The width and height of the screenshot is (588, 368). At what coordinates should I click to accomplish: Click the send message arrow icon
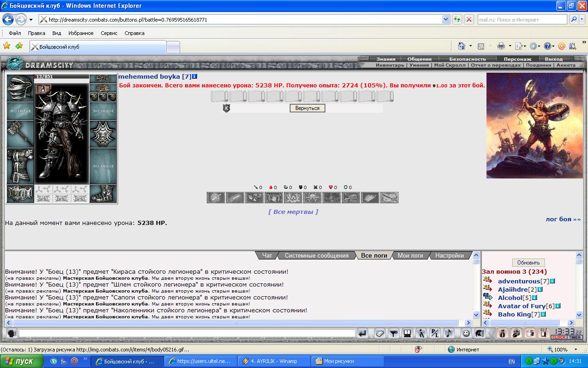362,333
